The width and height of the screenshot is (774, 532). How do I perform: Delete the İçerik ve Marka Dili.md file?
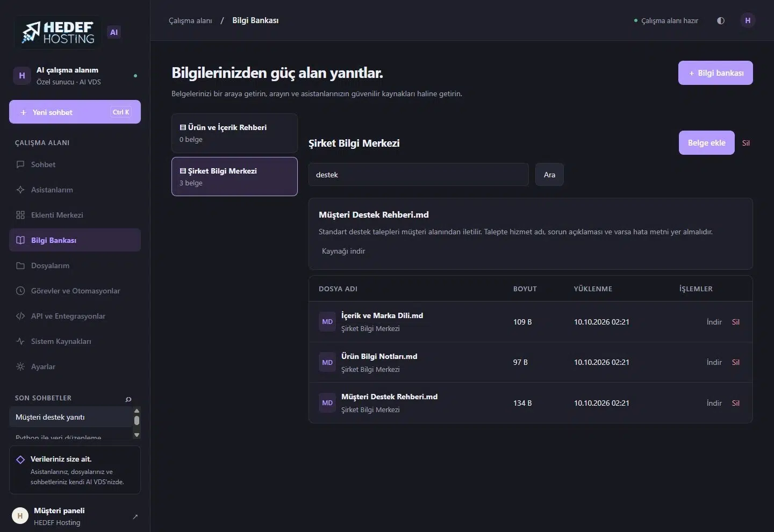click(x=736, y=322)
